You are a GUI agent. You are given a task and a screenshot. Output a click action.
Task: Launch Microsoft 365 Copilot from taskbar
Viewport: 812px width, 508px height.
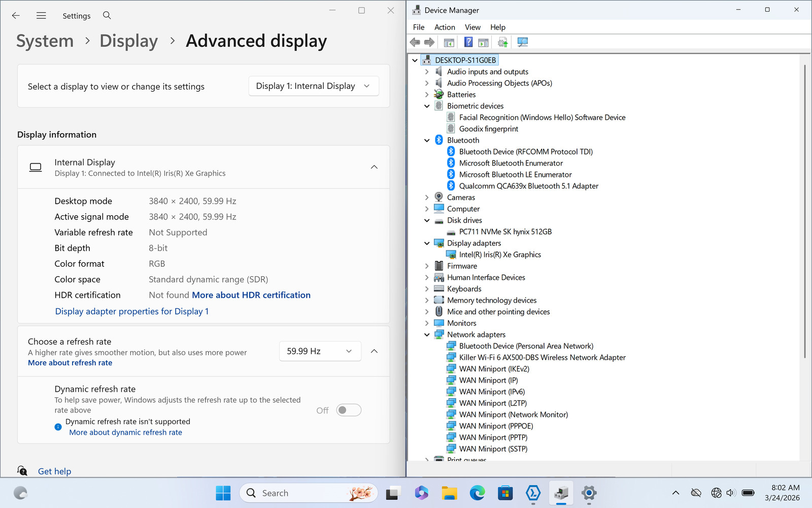[x=421, y=493]
